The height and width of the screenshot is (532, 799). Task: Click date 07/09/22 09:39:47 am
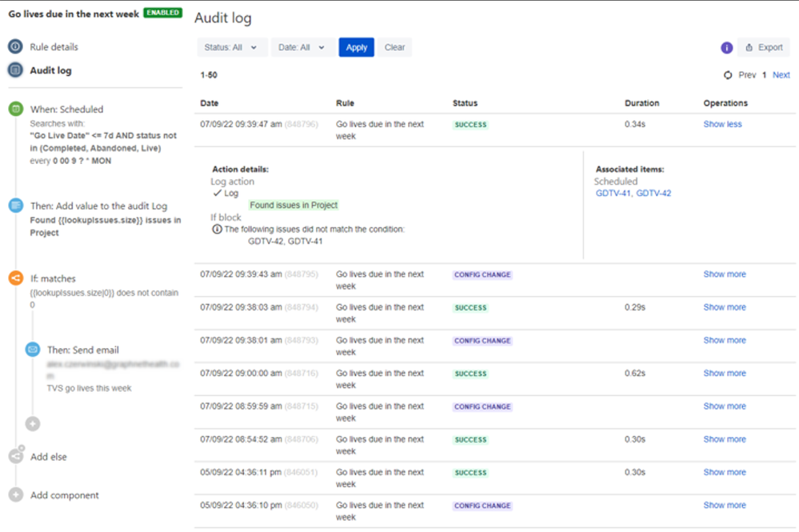point(241,124)
